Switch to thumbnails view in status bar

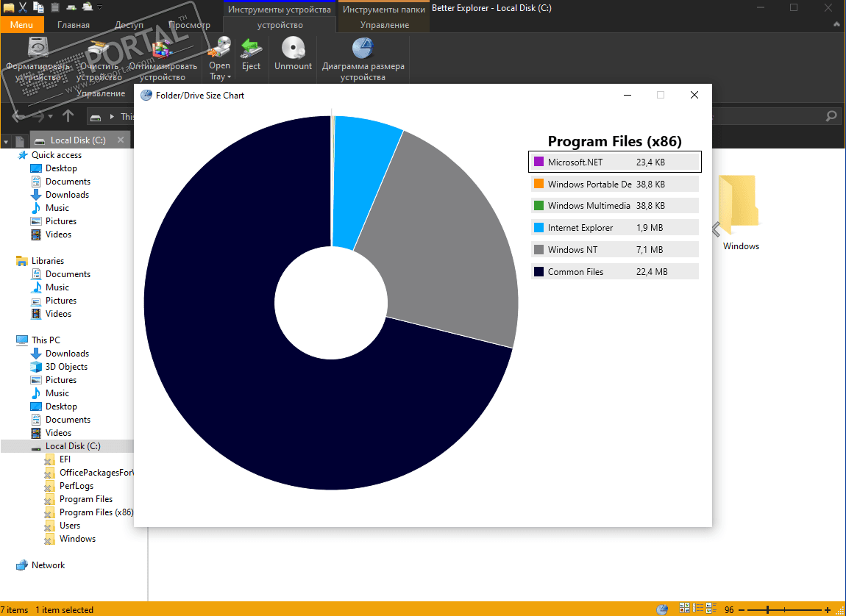[684, 607]
